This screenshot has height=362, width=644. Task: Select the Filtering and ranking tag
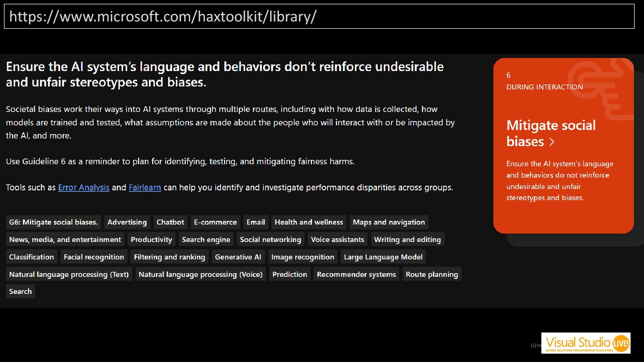tap(169, 257)
